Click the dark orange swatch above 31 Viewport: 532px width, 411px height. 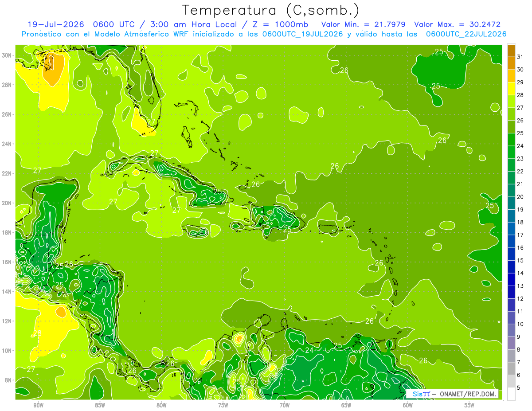511,50
